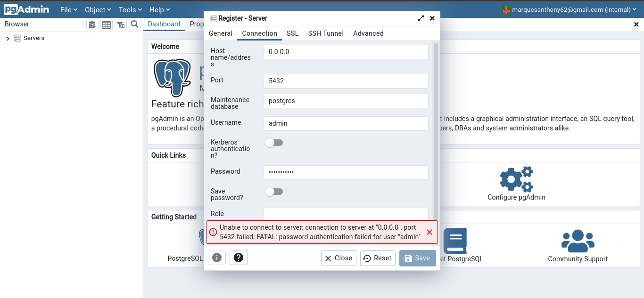Click the Close button
644x298 pixels.
click(x=339, y=258)
